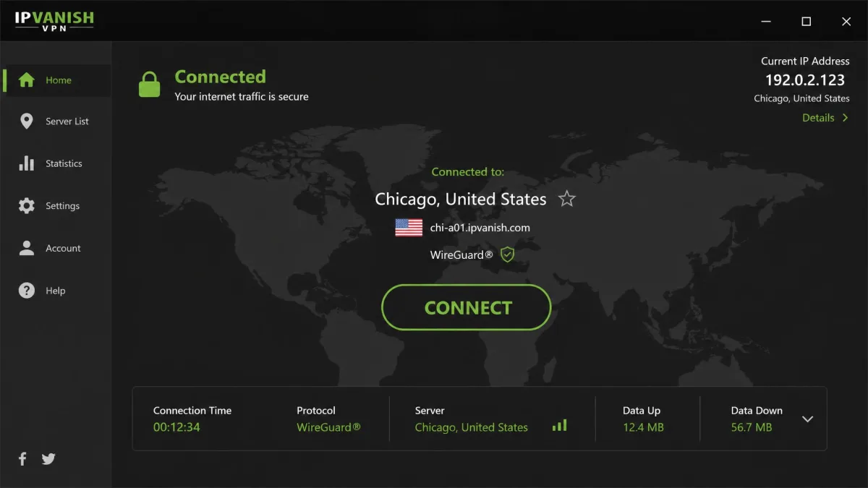Click 'Your internet traffic is secure' text

pos(242,97)
